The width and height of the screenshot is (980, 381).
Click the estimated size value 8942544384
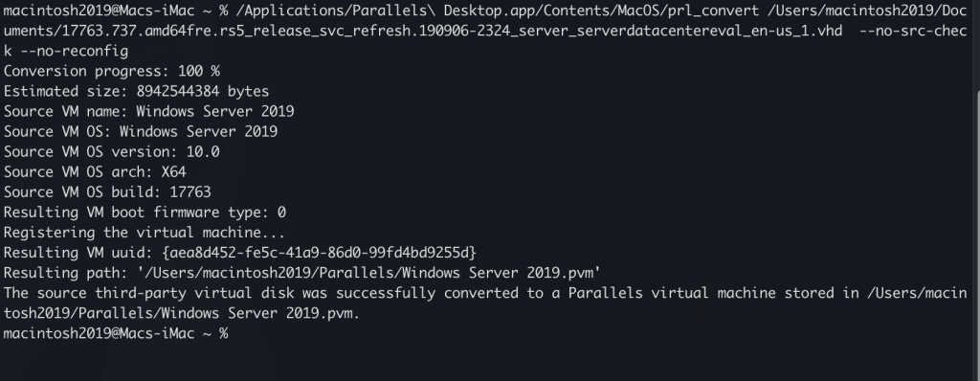pyautogui.click(x=178, y=91)
